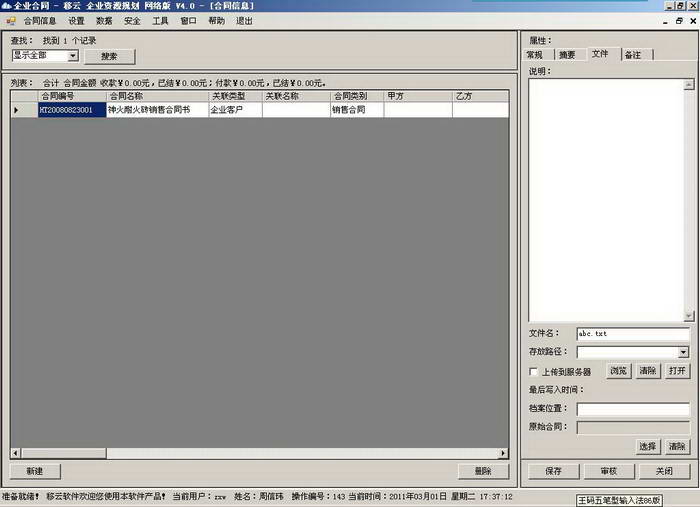Image resolution: width=700 pixels, height=507 pixels.
Task: Click the 王码五笔型输入法 IME bar
Action: [x=619, y=501]
